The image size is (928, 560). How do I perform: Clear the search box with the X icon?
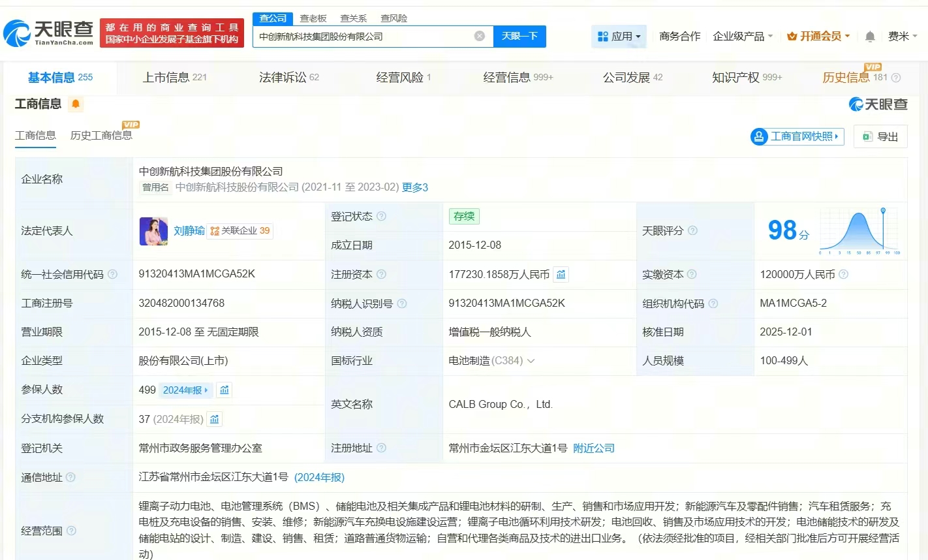(x=480, y=36)
